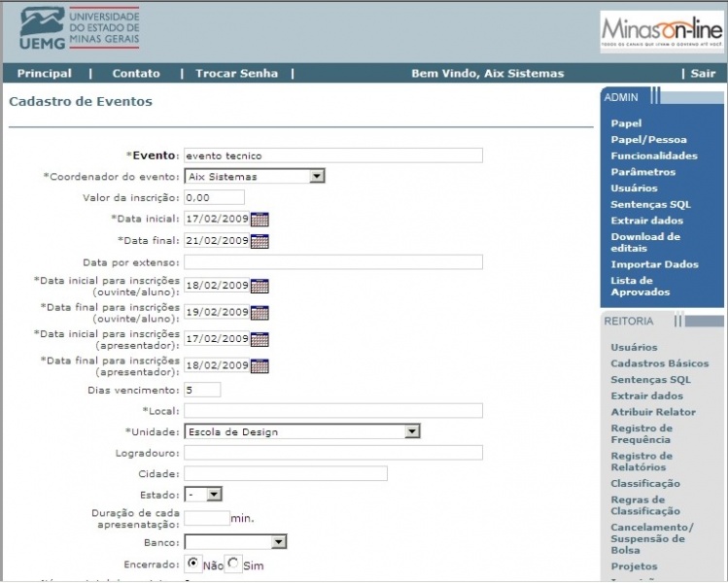Click the Data por extenso field

point(333,261)
